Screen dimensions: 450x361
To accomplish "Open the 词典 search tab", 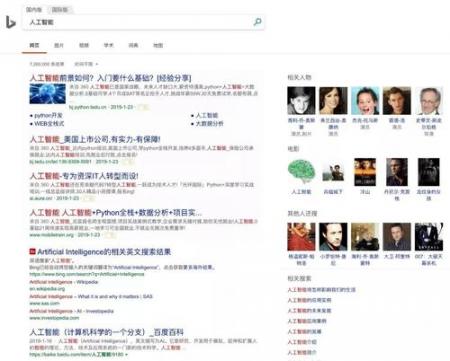I will point(133,45).
